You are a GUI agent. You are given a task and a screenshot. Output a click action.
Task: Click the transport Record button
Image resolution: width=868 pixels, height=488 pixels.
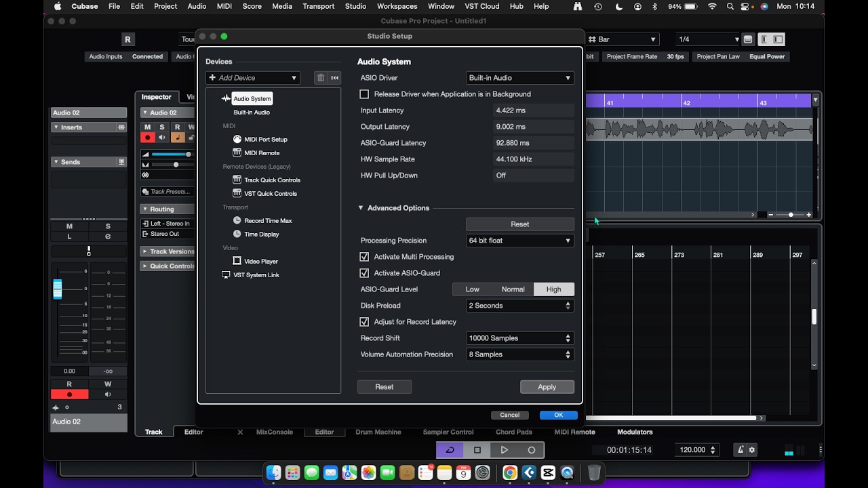(x=531, y=450)
